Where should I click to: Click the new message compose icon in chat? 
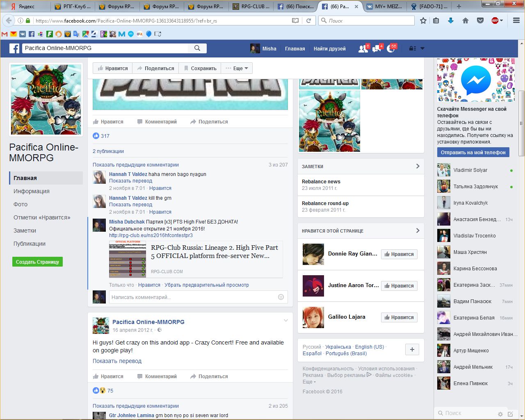pos(510,414)
